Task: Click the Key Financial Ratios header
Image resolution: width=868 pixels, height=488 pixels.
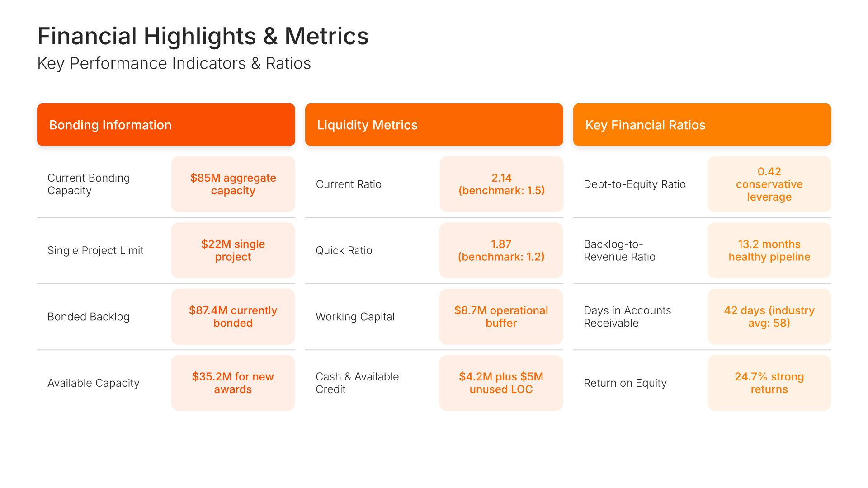Action: tap(702, 125)
